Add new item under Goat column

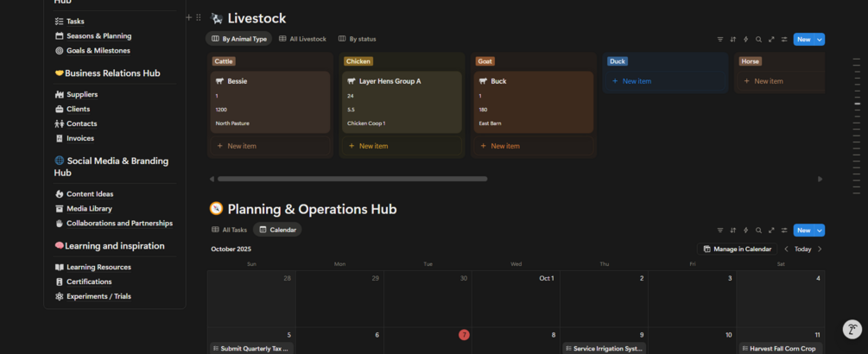(534, 146)
